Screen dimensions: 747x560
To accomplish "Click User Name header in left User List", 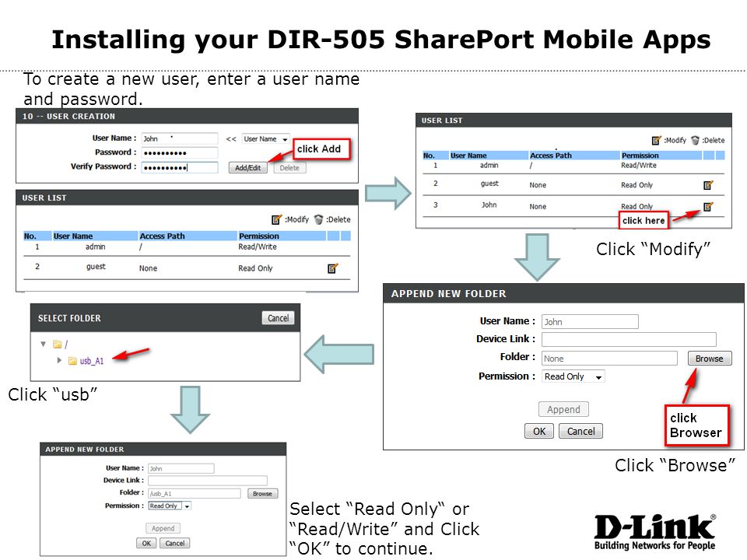I will pos(73,236).
